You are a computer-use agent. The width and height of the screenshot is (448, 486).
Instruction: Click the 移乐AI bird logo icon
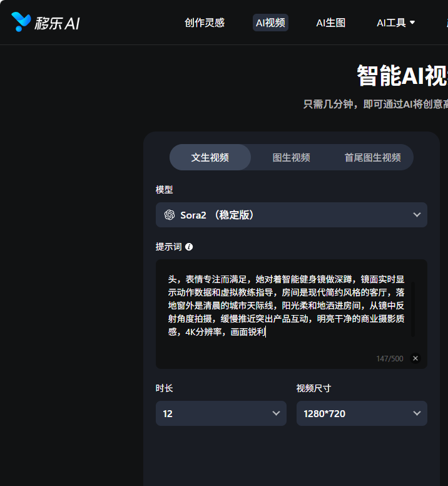click(x=21, y=22)
